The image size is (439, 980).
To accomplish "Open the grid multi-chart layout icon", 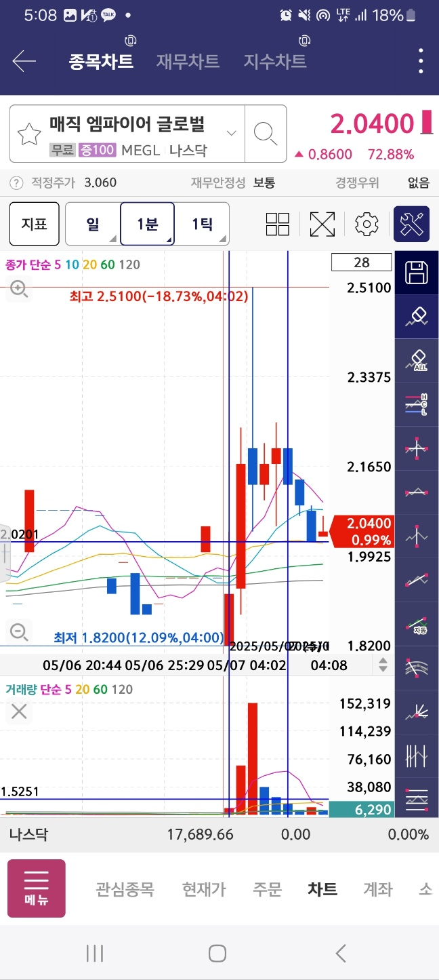I will [278, 224].
